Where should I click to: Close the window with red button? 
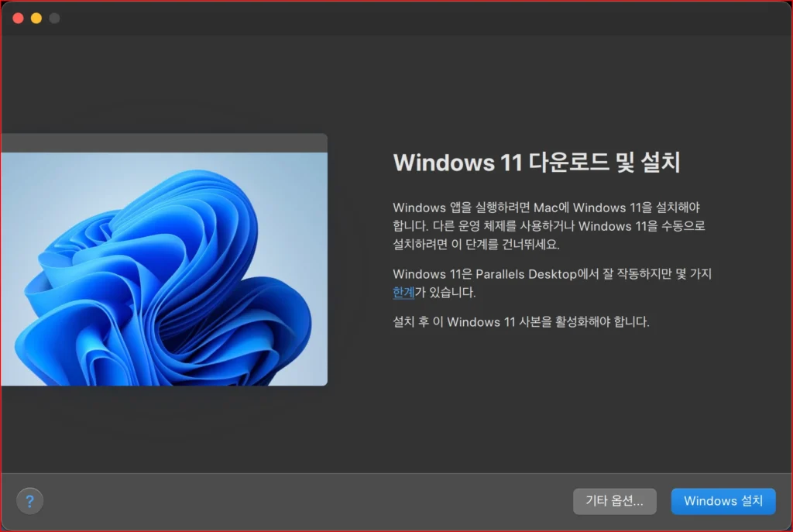19,19
